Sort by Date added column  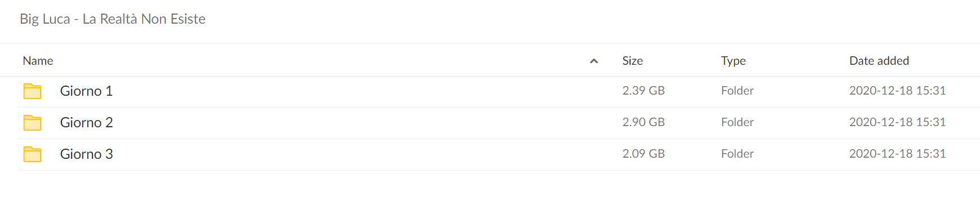(879, 61)
